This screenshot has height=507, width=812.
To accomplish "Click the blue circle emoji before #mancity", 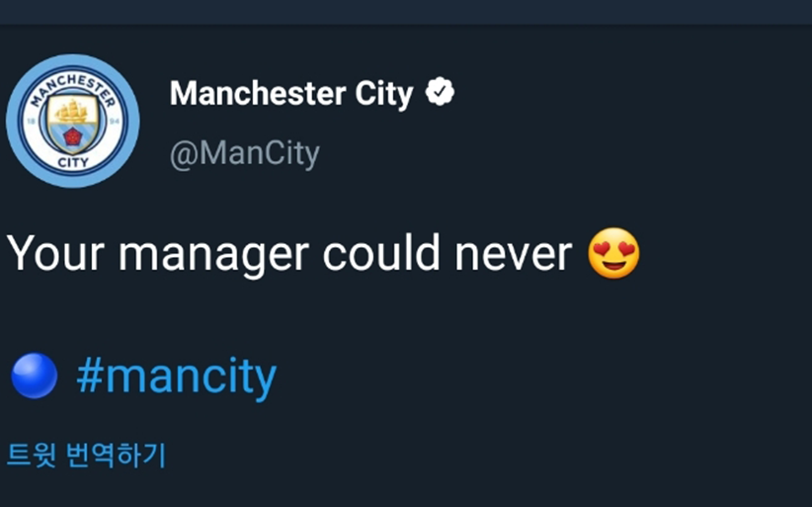I will coord(35,376).
